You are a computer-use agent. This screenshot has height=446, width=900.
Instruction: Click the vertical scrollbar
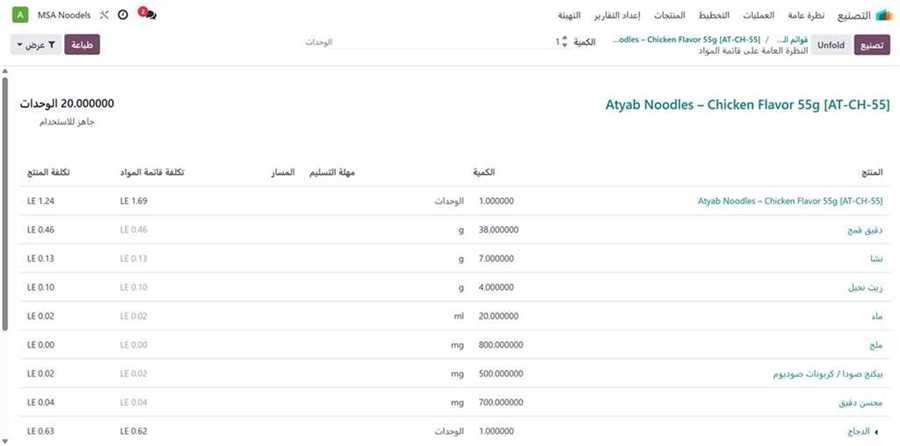(x=5, y=204)
